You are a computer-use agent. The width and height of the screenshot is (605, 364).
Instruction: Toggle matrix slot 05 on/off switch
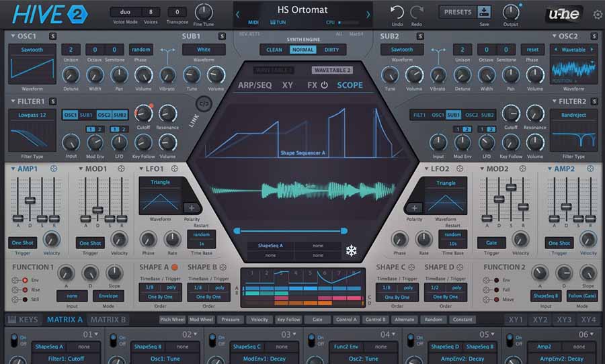411,340
